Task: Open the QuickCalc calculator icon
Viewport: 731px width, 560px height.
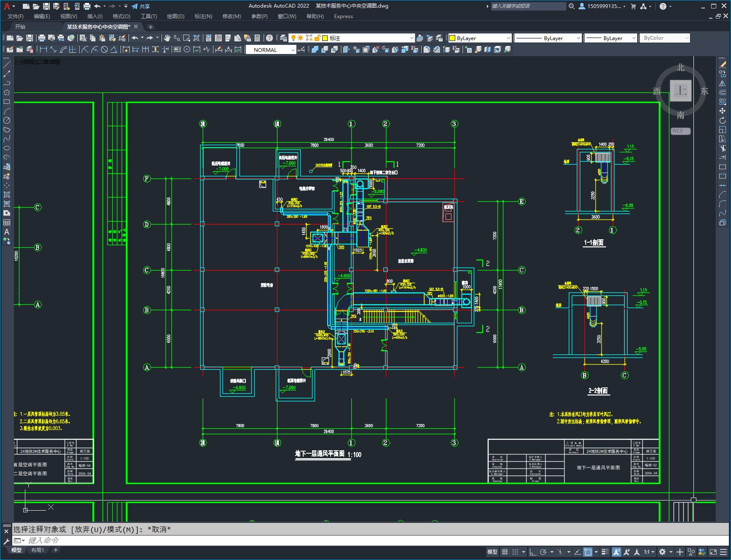Action: tap(257, 38)
